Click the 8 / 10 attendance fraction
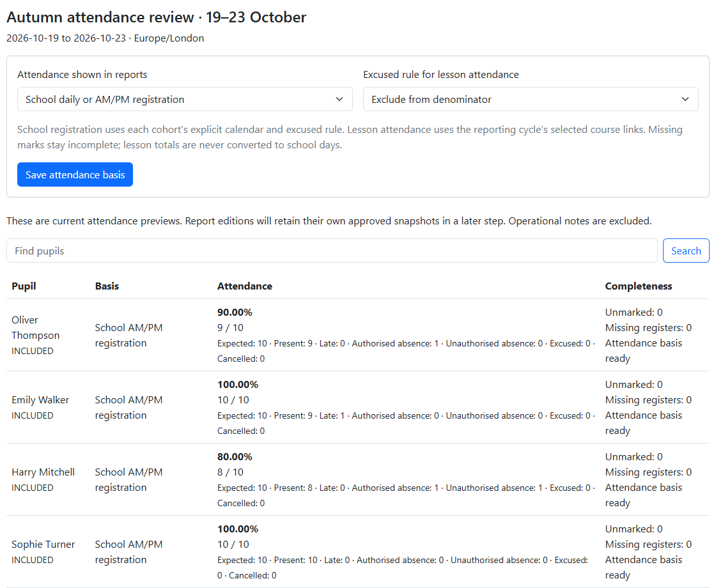The height and width of the screenshot is (588, 716). (x=230, y=472)
